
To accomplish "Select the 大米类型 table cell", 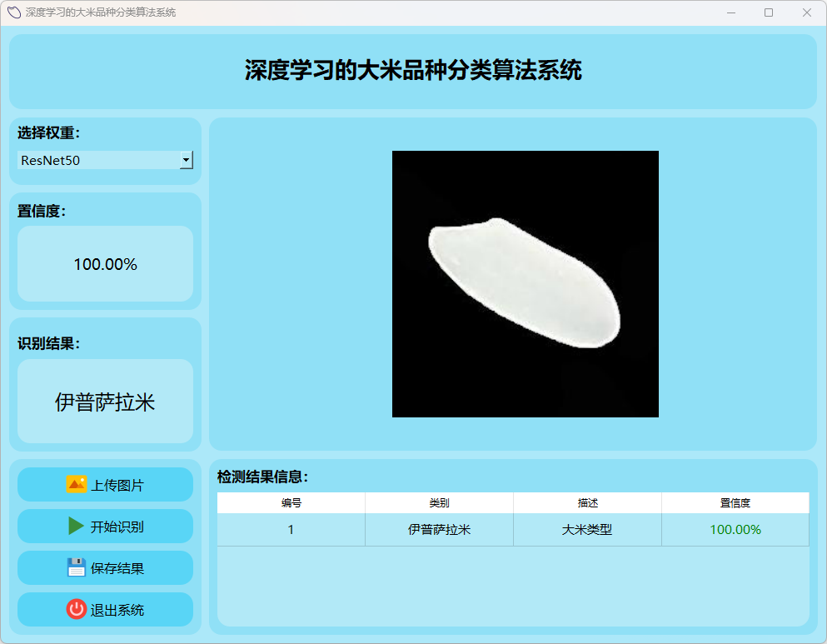I will [587, 530].
